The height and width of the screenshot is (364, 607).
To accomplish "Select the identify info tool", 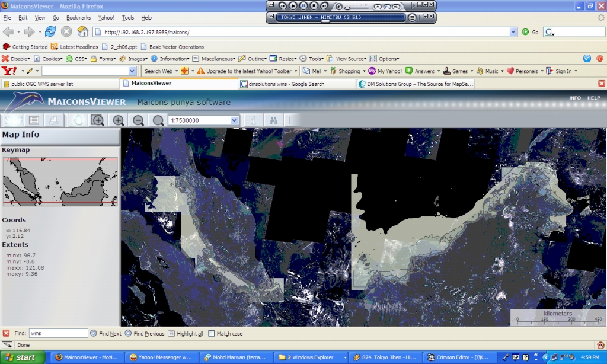I will point(254,120).
